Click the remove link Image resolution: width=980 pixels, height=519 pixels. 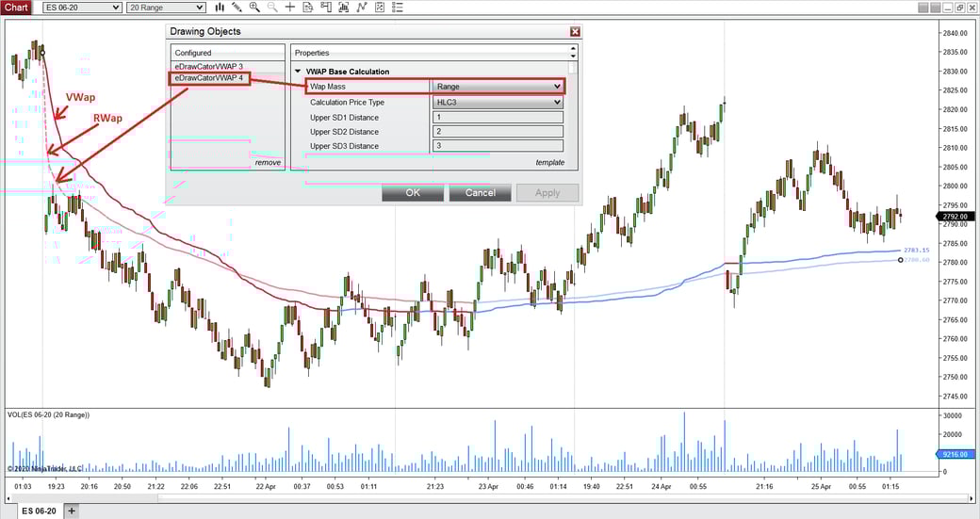pyautogui.click(x=268, y=162)
